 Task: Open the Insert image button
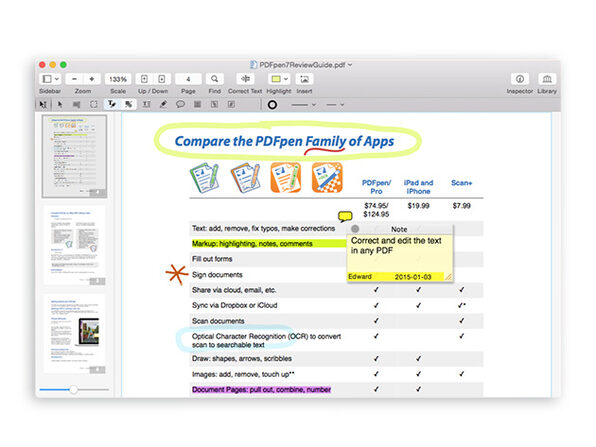pos(304,79)
